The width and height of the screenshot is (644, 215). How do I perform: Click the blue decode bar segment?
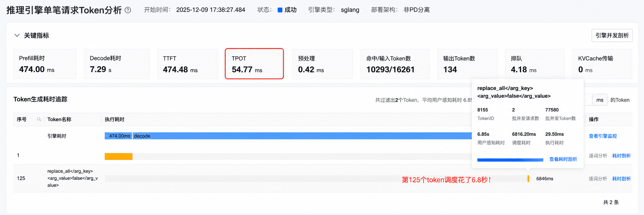point(302,136)
